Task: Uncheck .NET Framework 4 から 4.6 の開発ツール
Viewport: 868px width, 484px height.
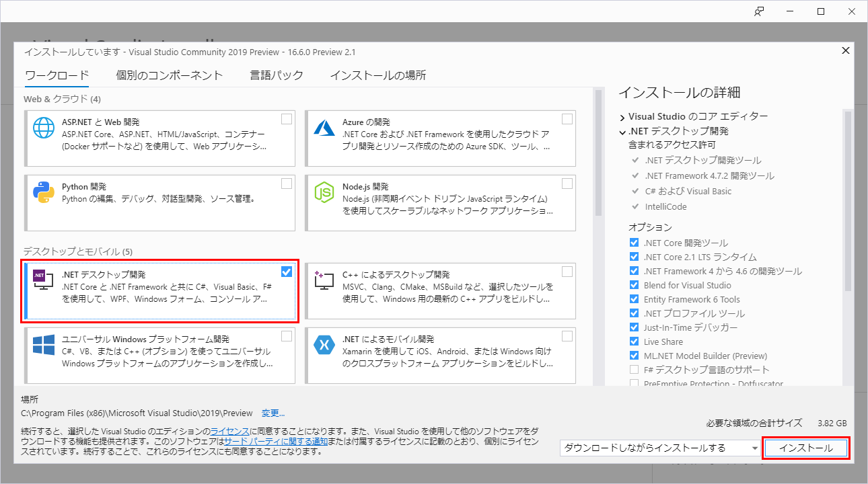Action: click(634, 271)
